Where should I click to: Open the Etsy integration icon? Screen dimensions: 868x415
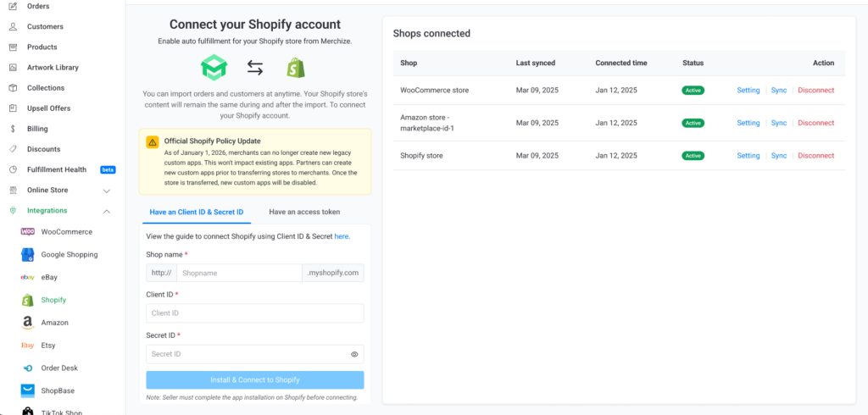pos(27,346)
